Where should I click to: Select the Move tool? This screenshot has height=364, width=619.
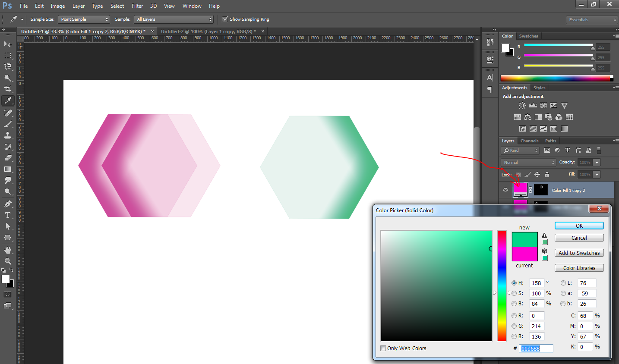pyautogui.click(x=8, y=44)
